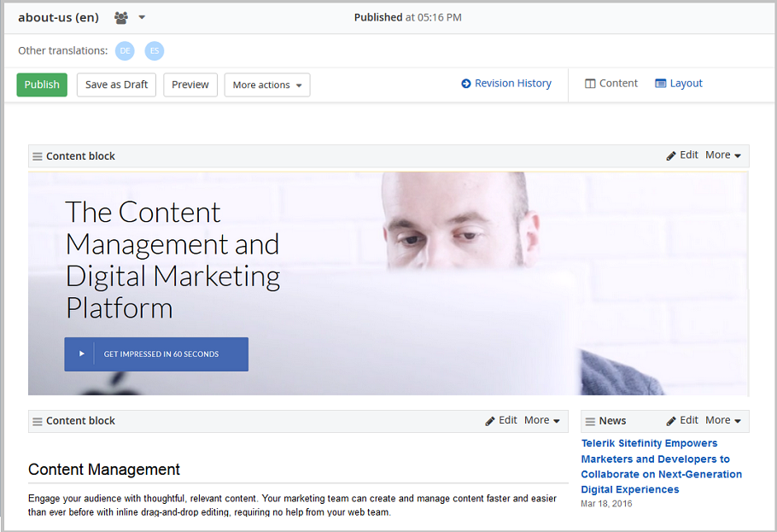This screenshot has width=777, height=532.
Task: Click pencil icon of second Content block
Action: point(489,421)
